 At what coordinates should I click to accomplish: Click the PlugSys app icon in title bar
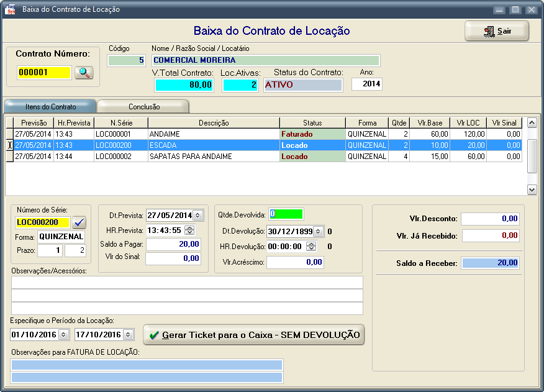[10, 9]
